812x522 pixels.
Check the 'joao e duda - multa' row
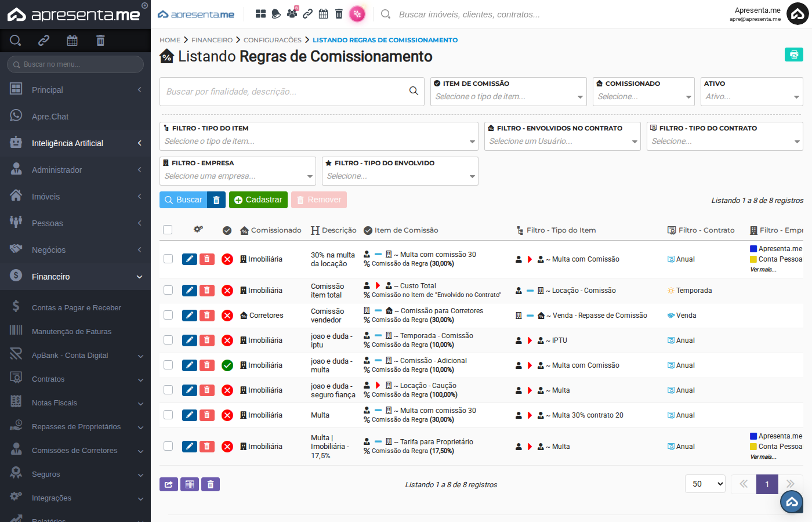[168, 365]
